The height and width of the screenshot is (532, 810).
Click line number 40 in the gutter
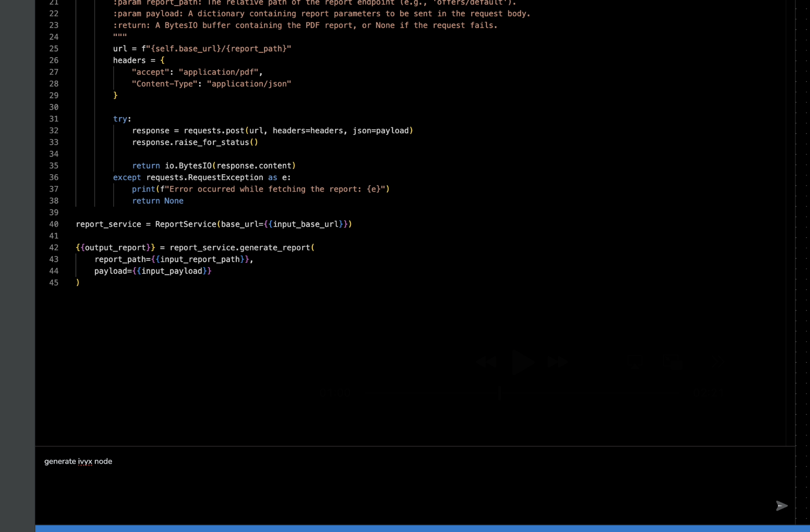(x=53, y=224)
